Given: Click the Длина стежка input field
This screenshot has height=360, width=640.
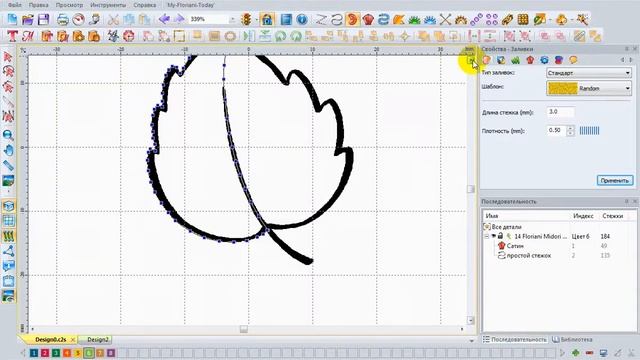Looking at the screenshot, I should (560, 112).
